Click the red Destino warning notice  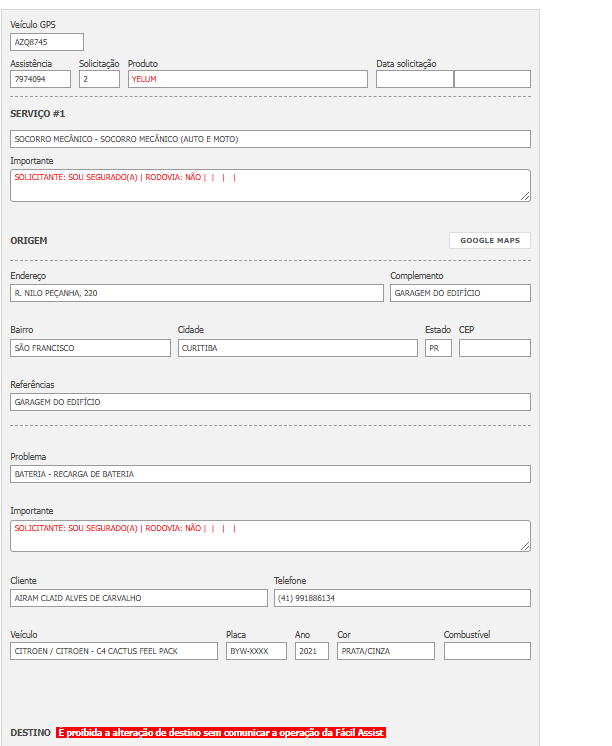point(220,733)
